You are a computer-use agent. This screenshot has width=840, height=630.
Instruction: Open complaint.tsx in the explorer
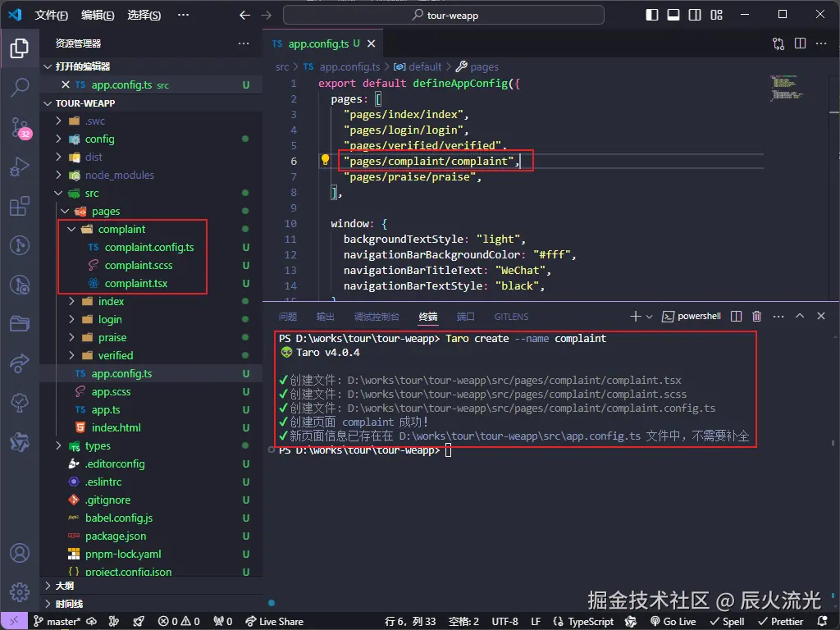136,283
